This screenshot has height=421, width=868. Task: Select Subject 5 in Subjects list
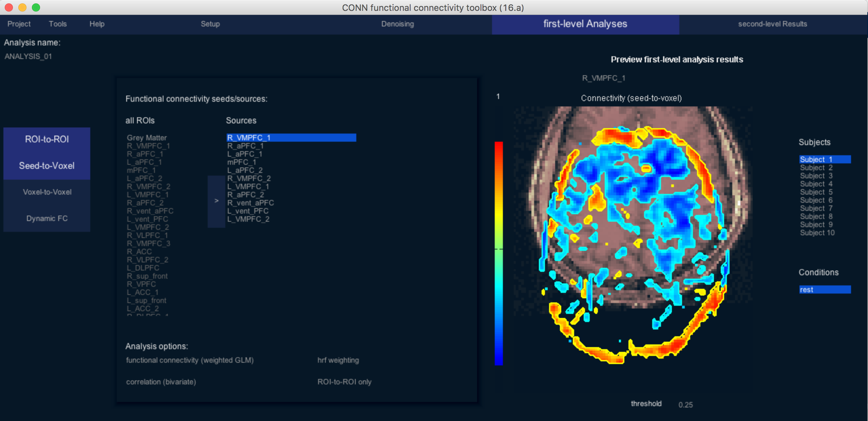tap(816, 192)
